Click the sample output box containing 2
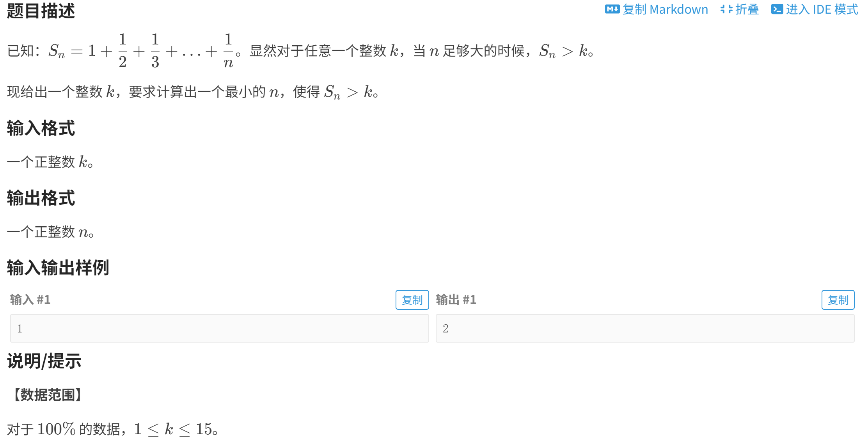868x437 pixels. [645, 328]
